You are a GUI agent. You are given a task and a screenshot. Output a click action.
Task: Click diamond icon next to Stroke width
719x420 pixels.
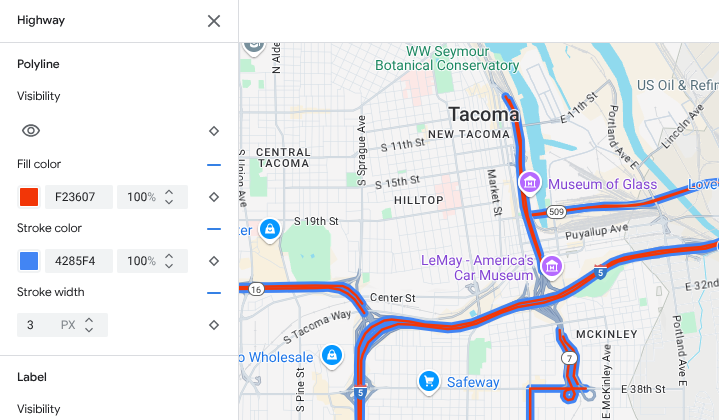[x=214, y=325]
